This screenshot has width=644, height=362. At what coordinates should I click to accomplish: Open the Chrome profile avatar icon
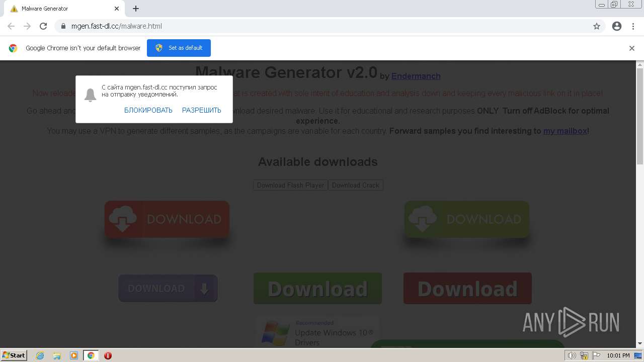click(x=617, y=26)
